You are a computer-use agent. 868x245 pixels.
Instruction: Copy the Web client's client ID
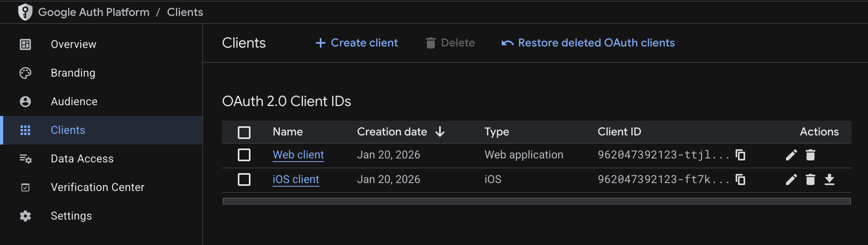point(740,155)
